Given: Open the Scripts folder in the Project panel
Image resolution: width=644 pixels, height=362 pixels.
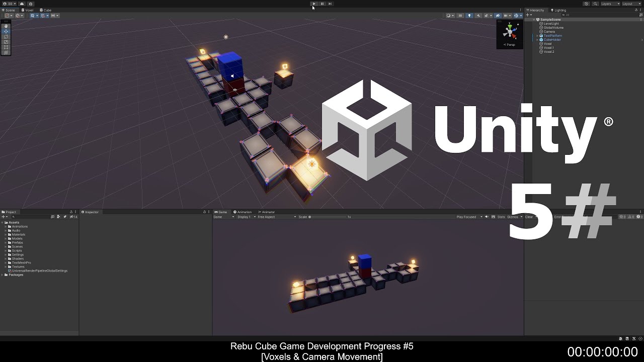Looking at the screenshot, I should (x=17, y=251).
